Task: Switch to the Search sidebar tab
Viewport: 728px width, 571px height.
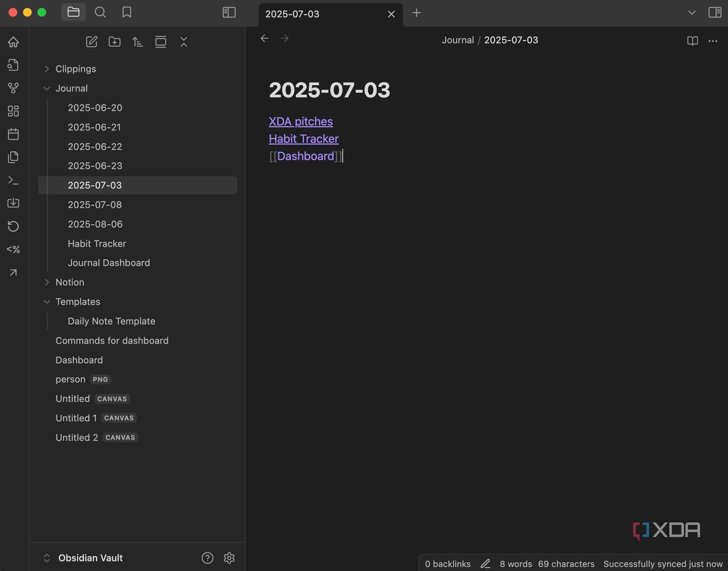Action: [100, 12]
